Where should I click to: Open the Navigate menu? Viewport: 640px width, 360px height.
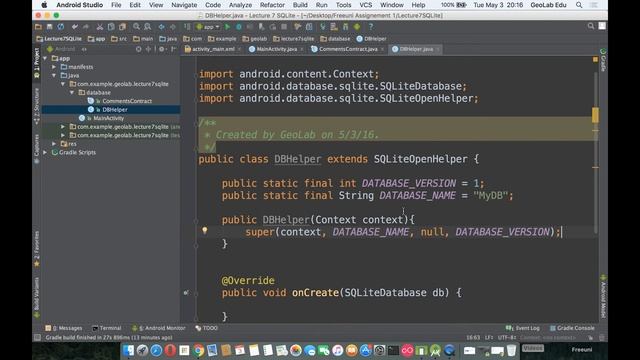[x=184, y=5]
